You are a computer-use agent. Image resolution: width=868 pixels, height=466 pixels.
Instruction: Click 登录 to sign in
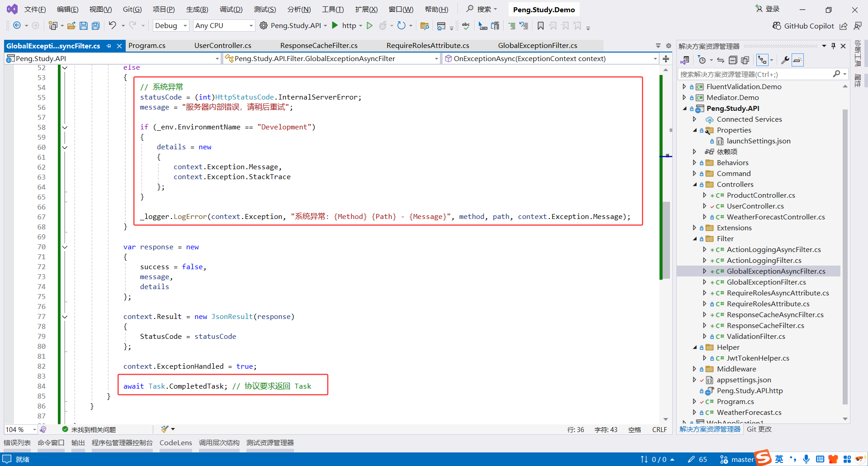pos(768,9)
